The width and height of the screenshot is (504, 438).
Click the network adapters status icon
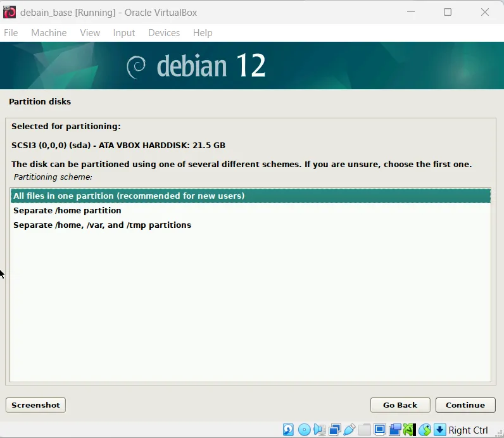point(335,430)
